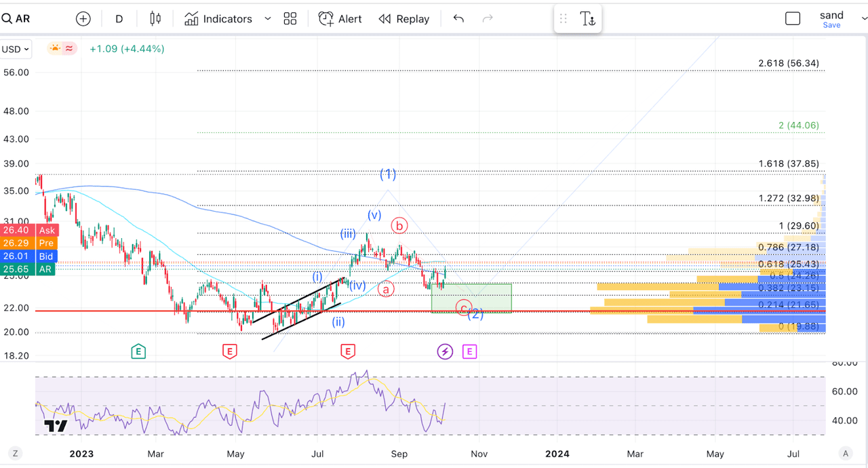Click the AR symbol search field

[22, 19]
